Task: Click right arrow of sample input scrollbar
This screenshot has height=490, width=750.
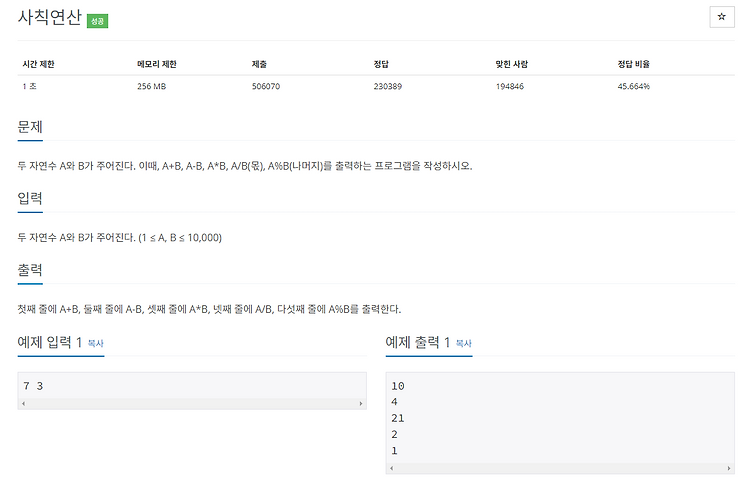Action: [x=361, y=403]
